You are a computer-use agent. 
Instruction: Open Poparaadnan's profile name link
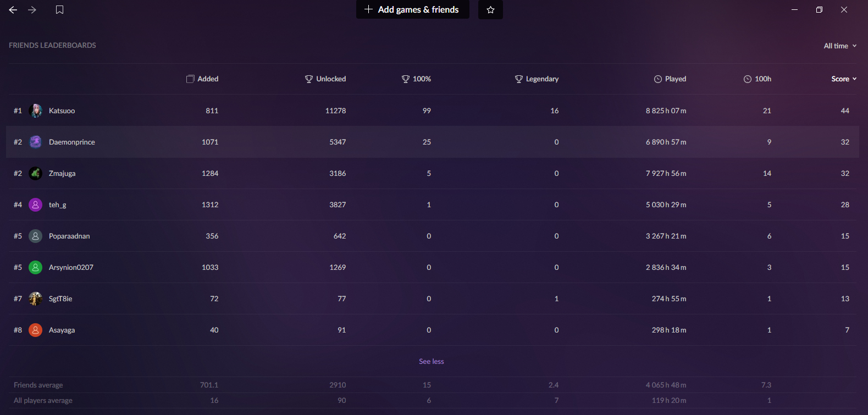[69, 236]
